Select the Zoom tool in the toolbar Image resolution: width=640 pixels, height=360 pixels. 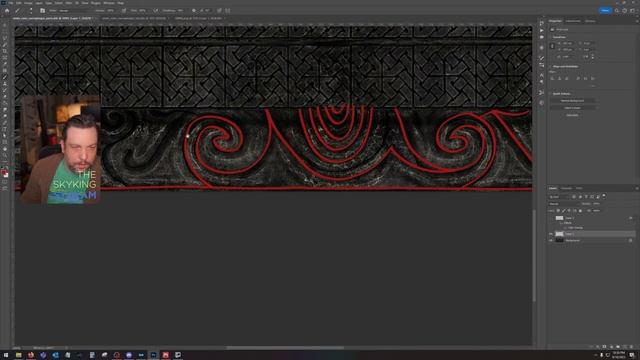5,156
